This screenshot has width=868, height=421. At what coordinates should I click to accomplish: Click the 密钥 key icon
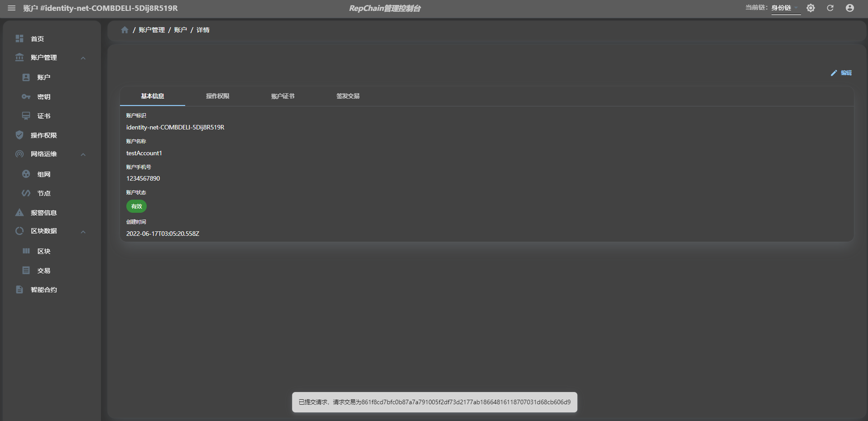coord(26,97)
